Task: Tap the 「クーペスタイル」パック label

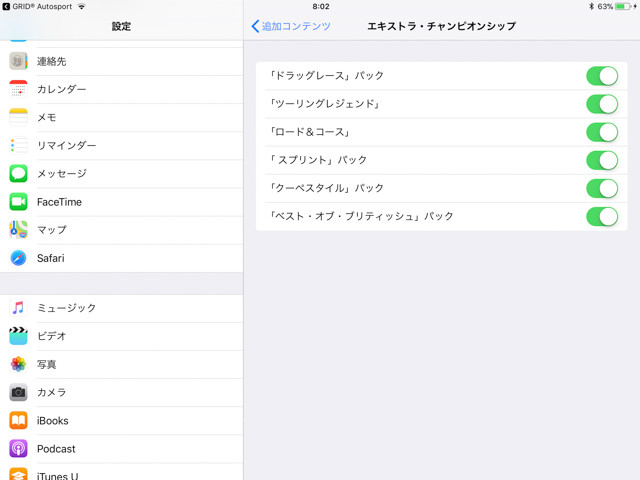Action: pyautogui.click(x=327, y=188)
